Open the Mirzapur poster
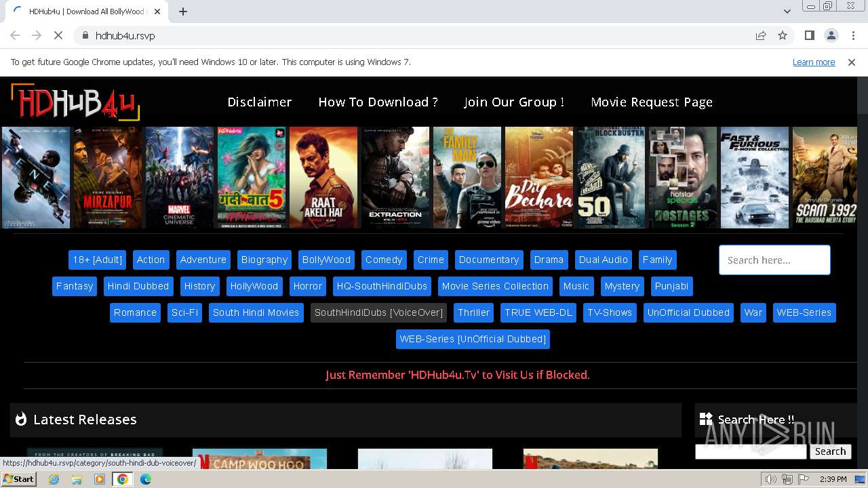 click(108, 178)
